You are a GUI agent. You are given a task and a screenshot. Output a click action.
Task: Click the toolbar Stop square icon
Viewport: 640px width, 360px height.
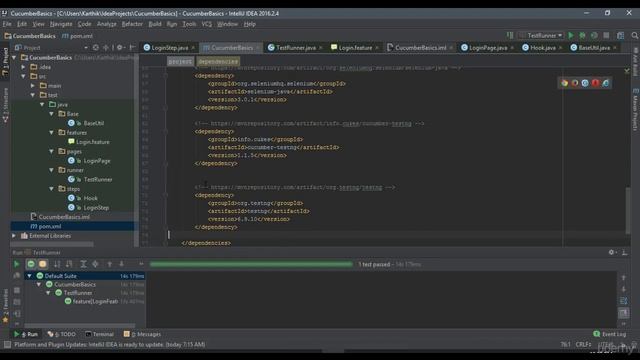[606, 36]
